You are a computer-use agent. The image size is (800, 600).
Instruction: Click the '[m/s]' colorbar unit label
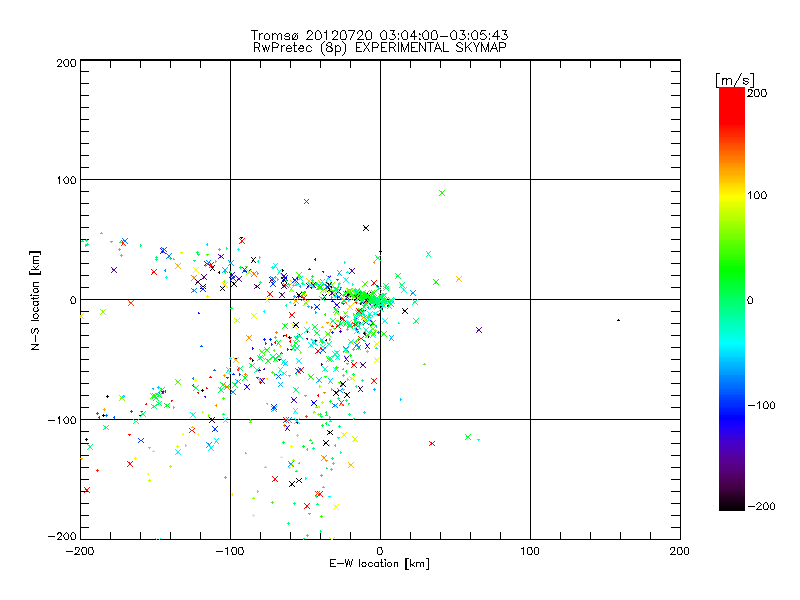[x=735, y=80]
